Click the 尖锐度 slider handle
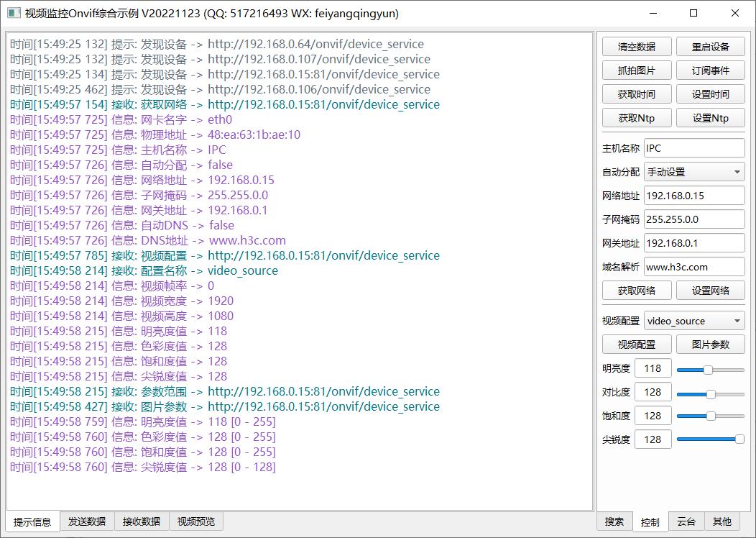 click(739, 439)
